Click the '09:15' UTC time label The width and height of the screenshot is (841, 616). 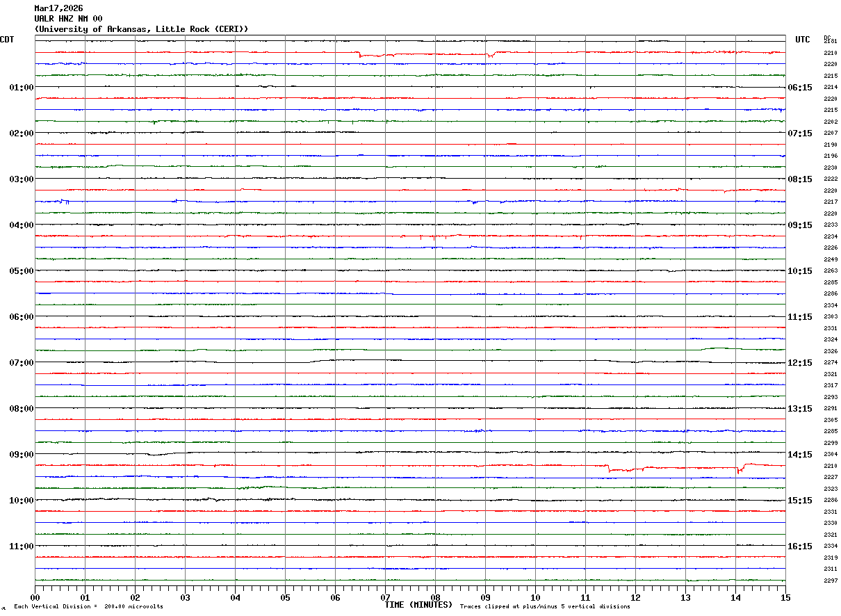click(800, 225)
